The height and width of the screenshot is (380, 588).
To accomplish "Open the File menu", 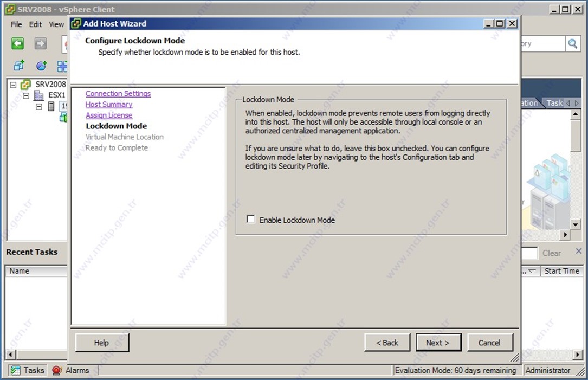I will (x=16, y=24).
